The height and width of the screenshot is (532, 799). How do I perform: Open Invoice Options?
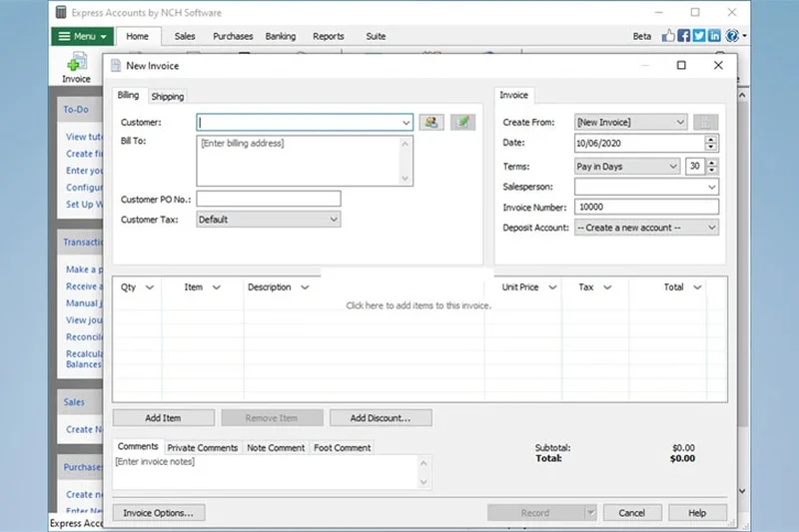tap(159, 513)
